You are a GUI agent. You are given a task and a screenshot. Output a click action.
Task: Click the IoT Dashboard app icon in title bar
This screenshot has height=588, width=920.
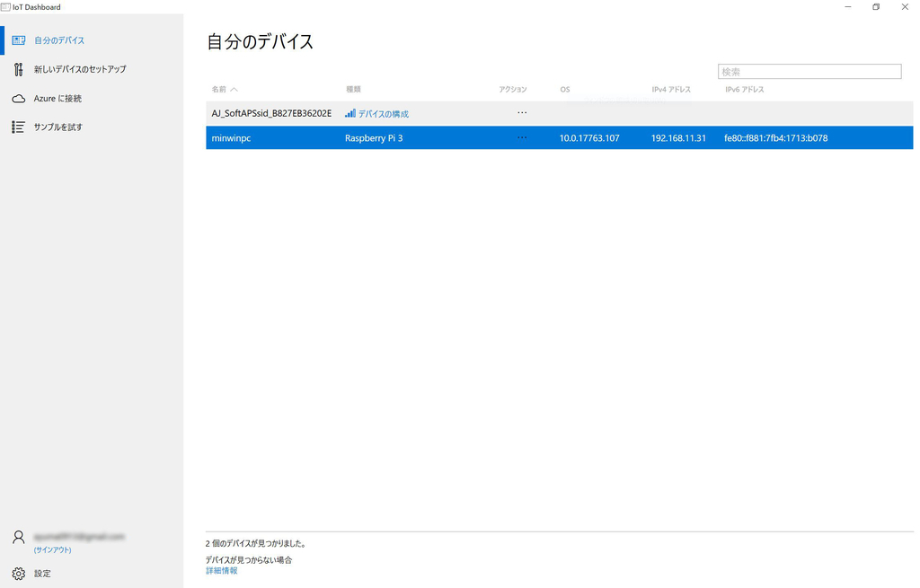tap(5, 7)
